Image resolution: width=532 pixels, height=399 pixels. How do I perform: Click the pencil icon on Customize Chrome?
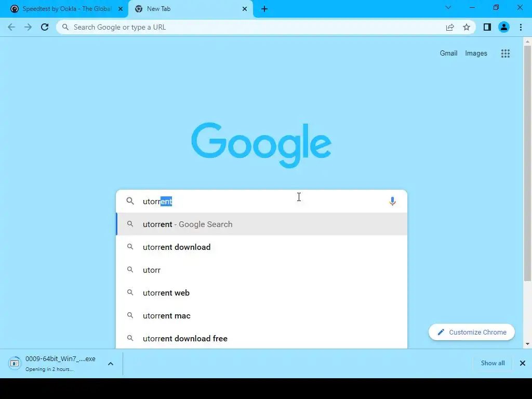[x=441, y=332]
